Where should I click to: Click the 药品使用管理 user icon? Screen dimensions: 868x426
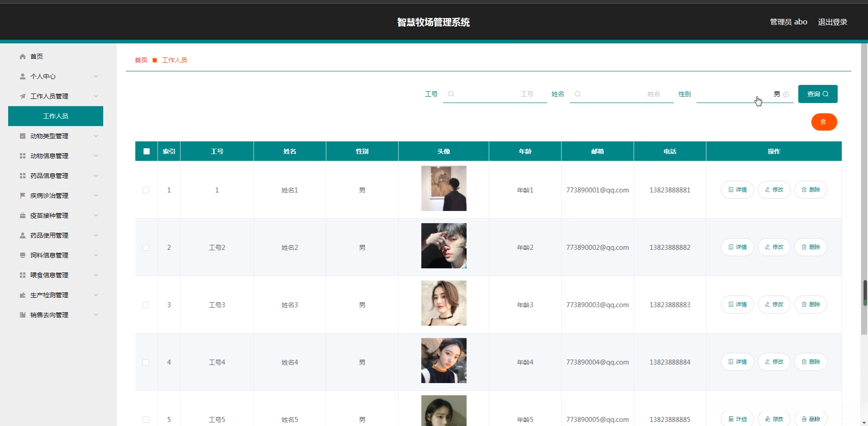[x=23, y=235]
